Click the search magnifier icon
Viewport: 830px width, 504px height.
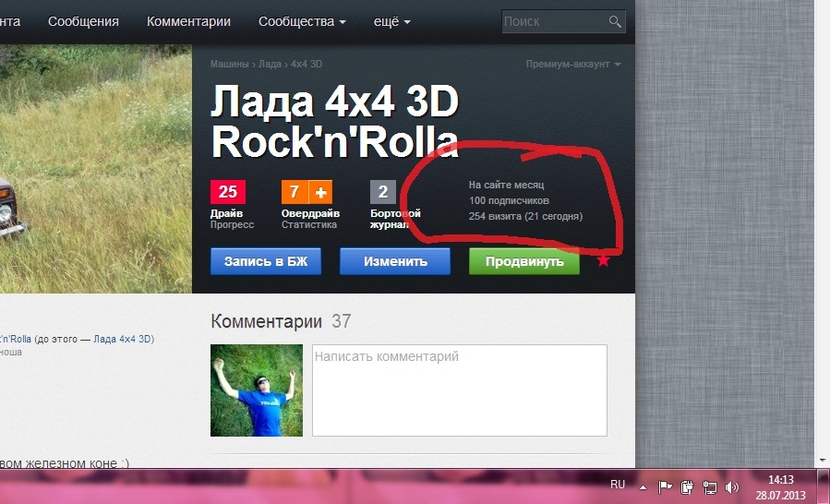tap(615, 22)
